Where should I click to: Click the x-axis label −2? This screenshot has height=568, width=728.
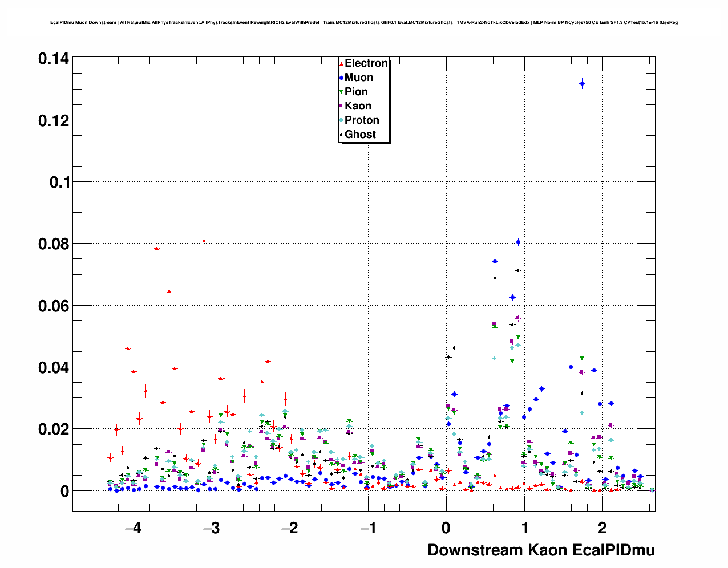[289, 528]
